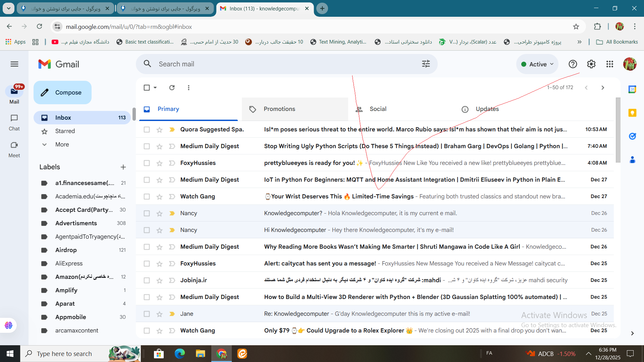The image size is (644, 362).
Task: Open Gmail settings gear icon
Action: (591, 64)
